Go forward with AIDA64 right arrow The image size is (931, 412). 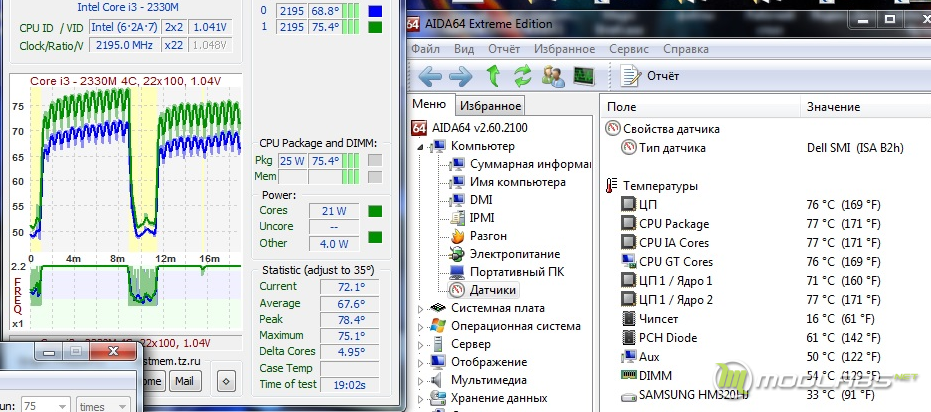tap(460, 76)
